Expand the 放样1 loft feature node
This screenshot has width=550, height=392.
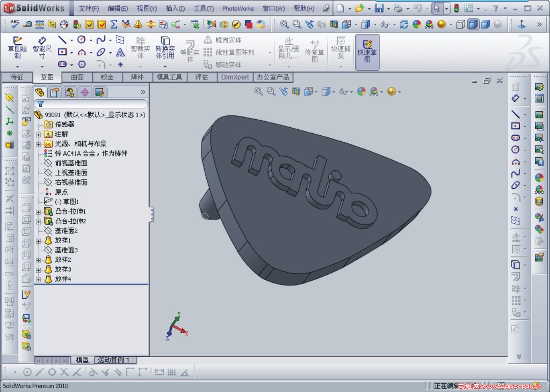click(38, 241)
